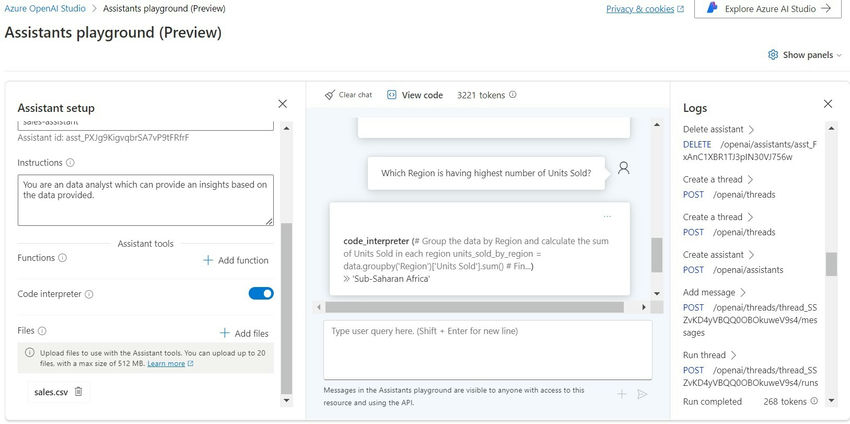Click the Add files button
This screenshot has height=424, width=850.
(x=244, y=333)
